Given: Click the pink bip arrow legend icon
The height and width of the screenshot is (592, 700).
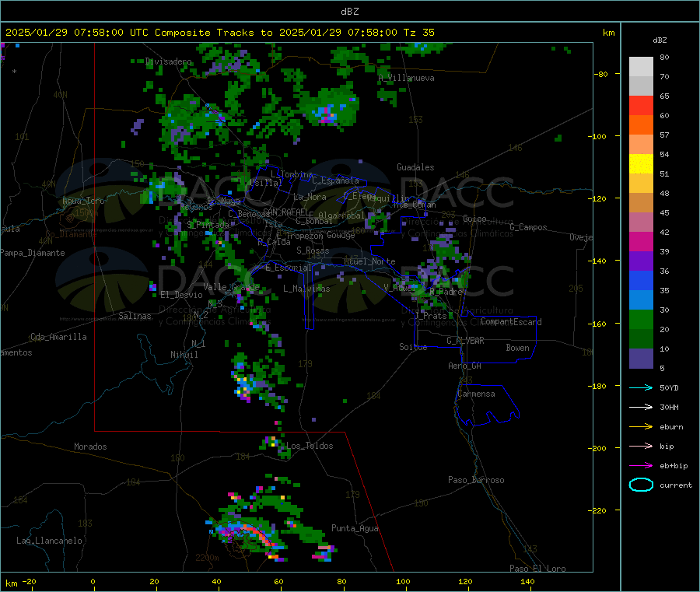Looking at the screenshot, I should (x=641, y=446).
